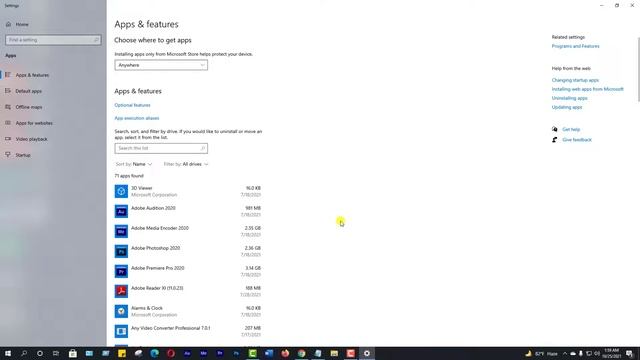Image resolution: width=640 pixels, height=360 pixels.
Task: Click the Home icon in Settings sidebar
Action: [9, 24]
